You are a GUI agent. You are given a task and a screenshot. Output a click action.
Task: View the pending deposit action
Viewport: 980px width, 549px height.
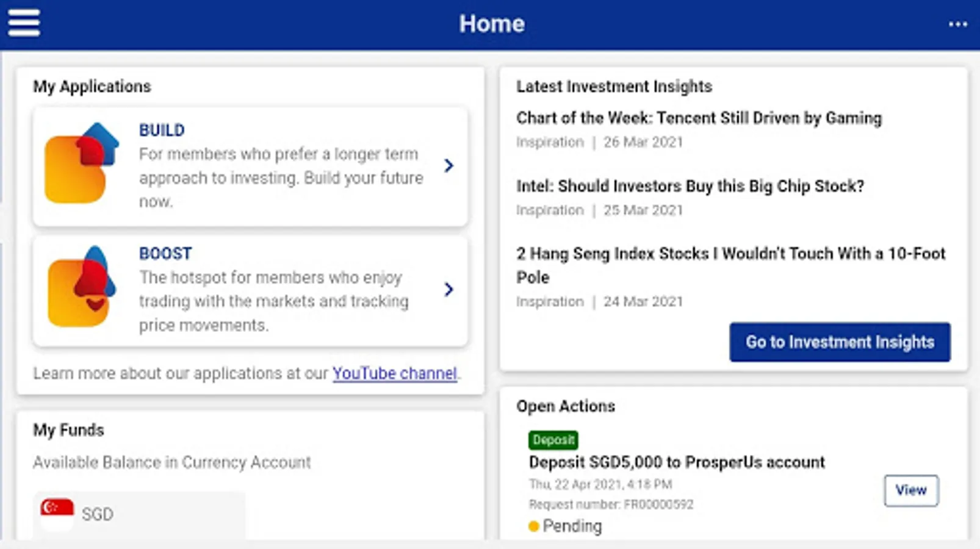pos(910,490)
